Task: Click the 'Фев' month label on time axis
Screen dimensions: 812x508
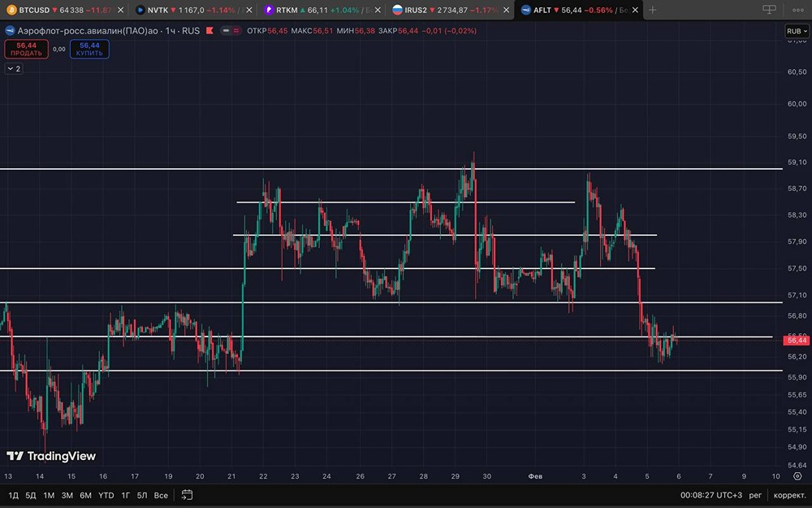Action: 535,475
